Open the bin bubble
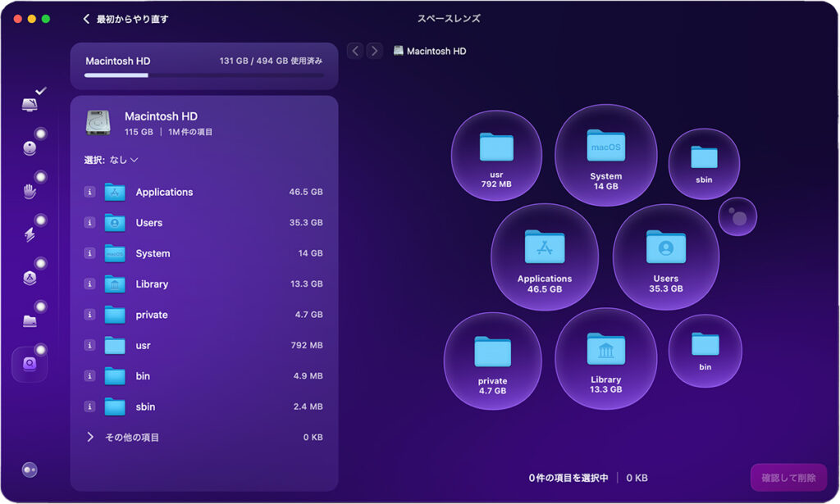This screenshot has height=504, width=840. click(705, 351)
